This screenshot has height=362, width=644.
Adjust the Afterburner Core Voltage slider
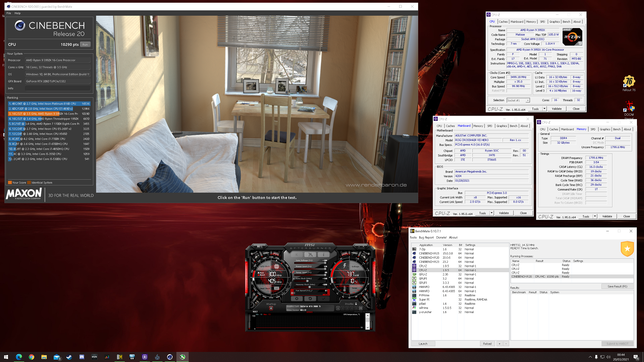point(310,263)
